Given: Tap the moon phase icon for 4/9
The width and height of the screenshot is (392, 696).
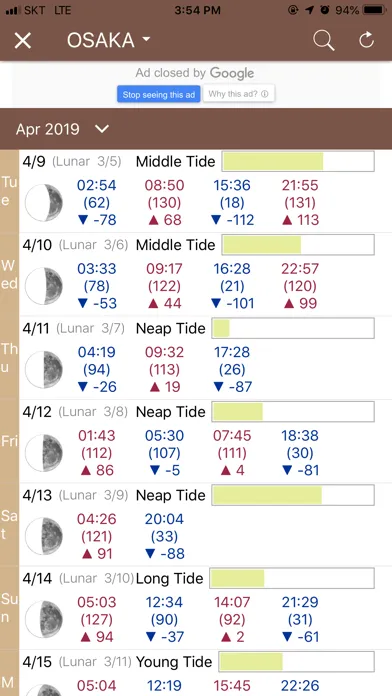Looking at the screenshot, I should (44, 202).
